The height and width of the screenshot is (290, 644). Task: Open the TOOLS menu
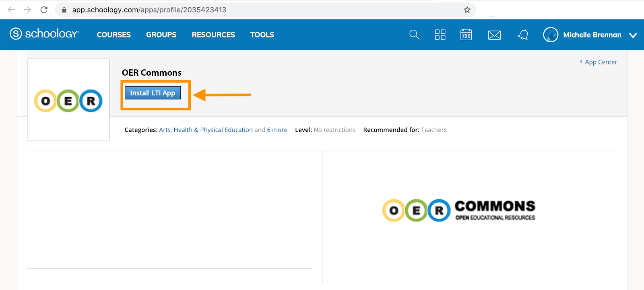click(x=262, y=35)
